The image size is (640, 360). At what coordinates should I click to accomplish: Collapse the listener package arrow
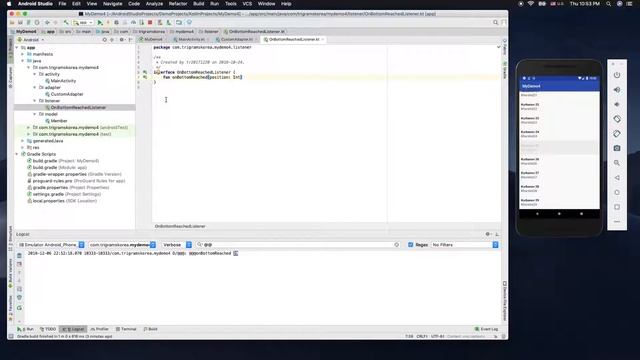coord(35,101)
